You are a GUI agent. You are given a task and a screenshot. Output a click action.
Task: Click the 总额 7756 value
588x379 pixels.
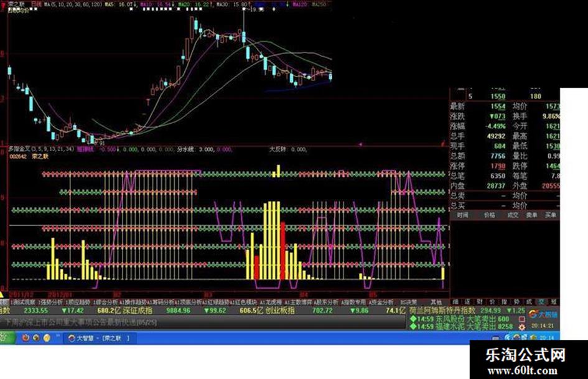498,156
